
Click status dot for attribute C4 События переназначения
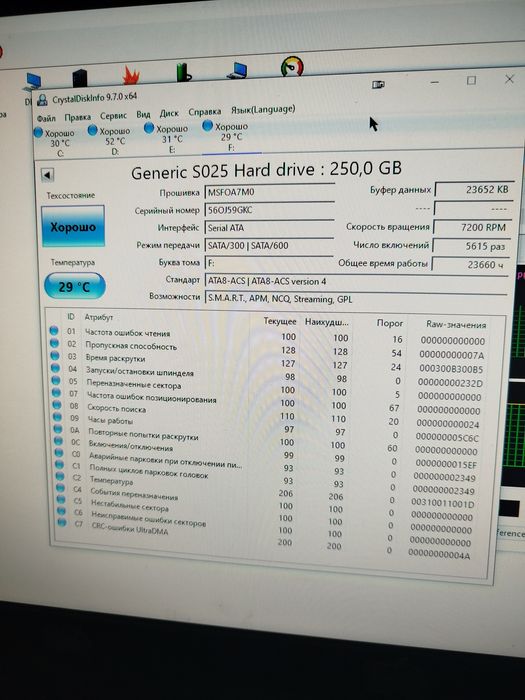pos(60,488)
